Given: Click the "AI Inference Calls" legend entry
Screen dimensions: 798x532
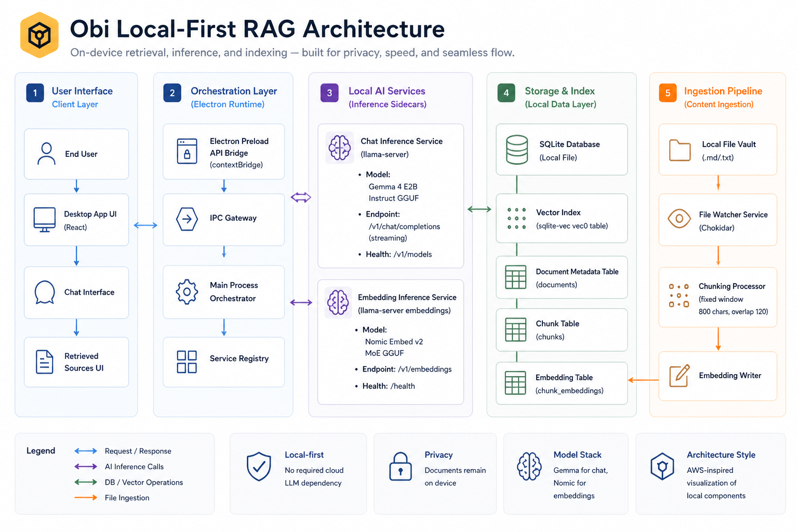Looking at the screenshot, I should pos(134,467).
